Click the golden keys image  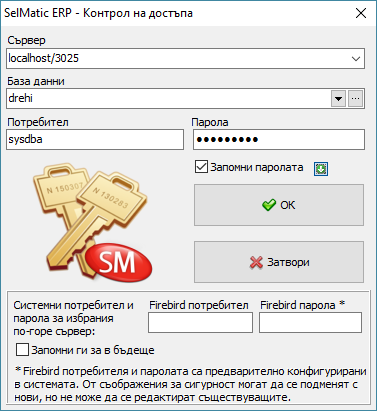(91, 220)
